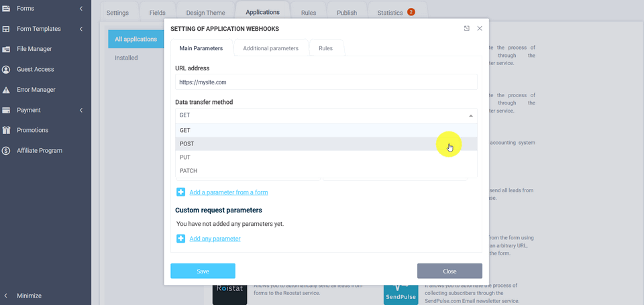
Task: Click the File Manager sidebar icon
Action: pyautogui.click(x=6, y=49)
